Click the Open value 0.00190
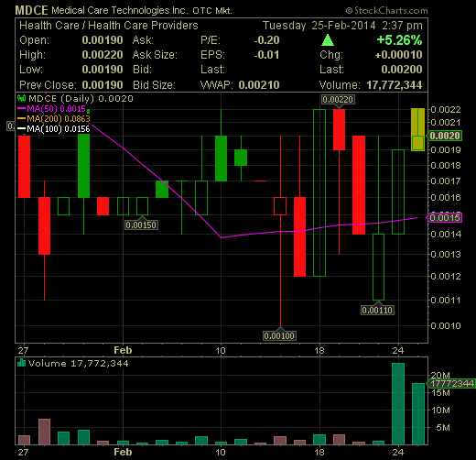Screen dimensions: 476x460 [x=103, y=40]
